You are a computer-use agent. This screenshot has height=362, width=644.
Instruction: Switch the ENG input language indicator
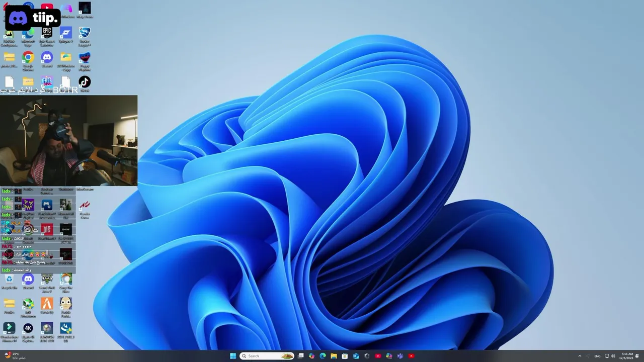tap(597, 356)
